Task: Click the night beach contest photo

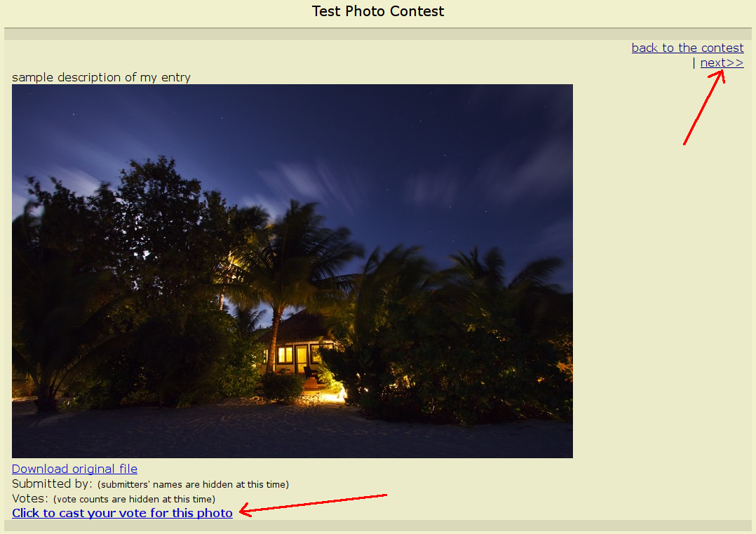Action: (292, 271)
